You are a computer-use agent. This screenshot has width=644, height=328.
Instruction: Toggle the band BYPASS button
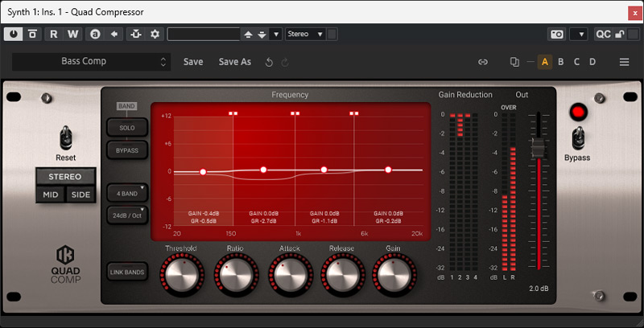point(126,150)
